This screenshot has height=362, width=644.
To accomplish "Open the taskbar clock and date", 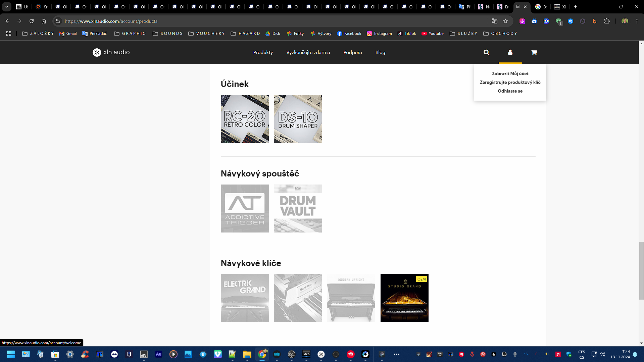I will click(620, 354).
